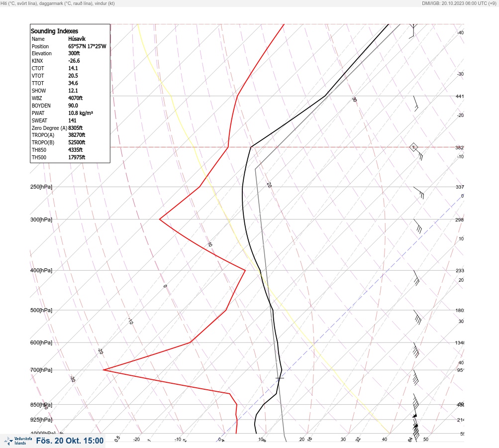Image resolution: width=499 pixels, height=448 pixels.
Task: Click the SWEAT value '141'
Action: (x=72, y=120)
